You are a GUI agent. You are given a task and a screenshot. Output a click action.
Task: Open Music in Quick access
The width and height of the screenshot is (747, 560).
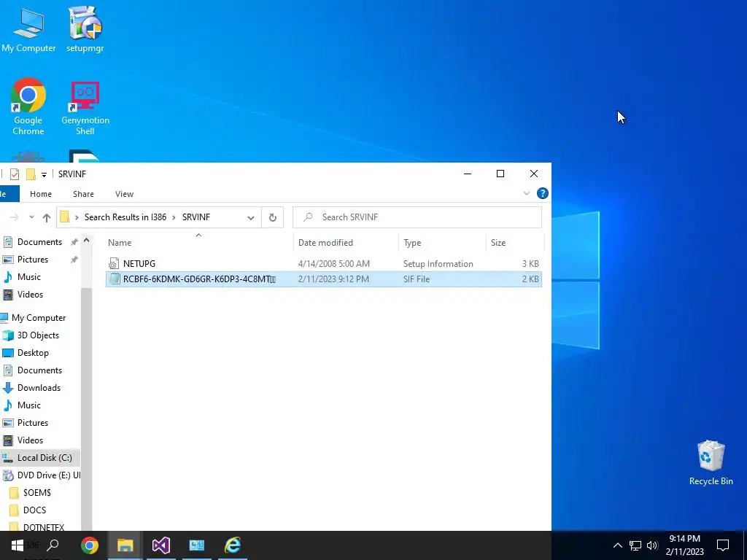(29, 277)
